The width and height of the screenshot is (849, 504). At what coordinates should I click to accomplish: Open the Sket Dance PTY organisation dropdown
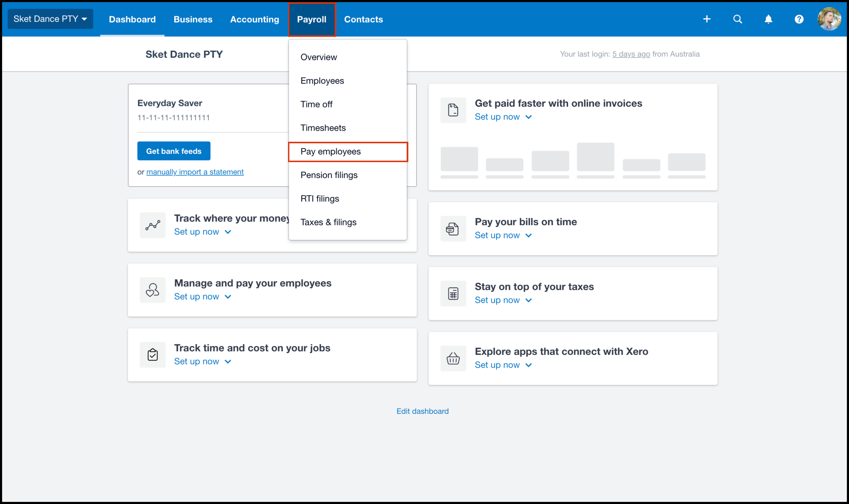coord(50,19)
